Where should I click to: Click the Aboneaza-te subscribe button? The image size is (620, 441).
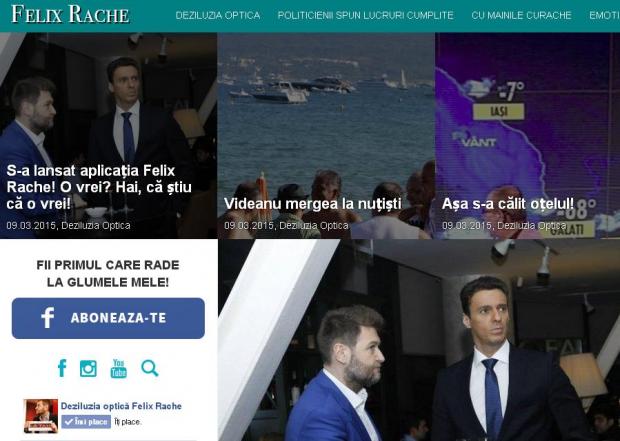click(x=108, y=318)
